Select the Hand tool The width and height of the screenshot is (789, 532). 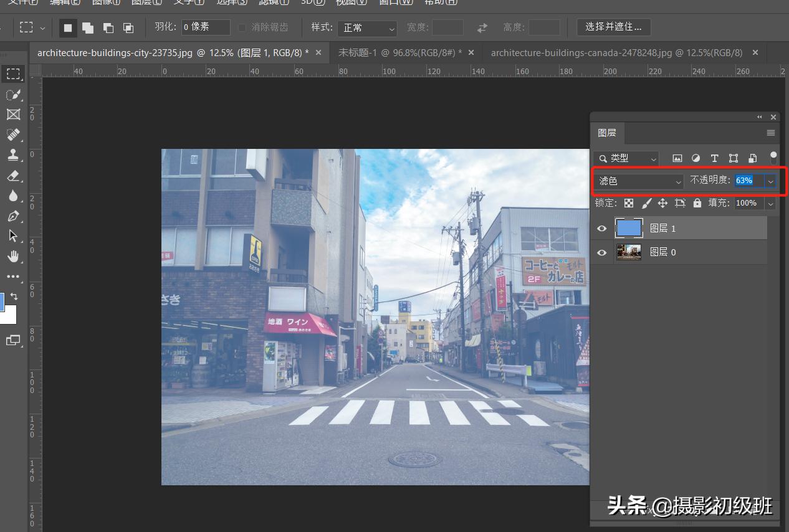13,256
